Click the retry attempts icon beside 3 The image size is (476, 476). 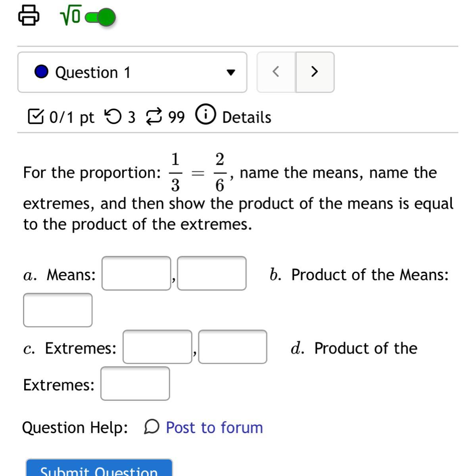pyautogui.click(x=113, y=117)
